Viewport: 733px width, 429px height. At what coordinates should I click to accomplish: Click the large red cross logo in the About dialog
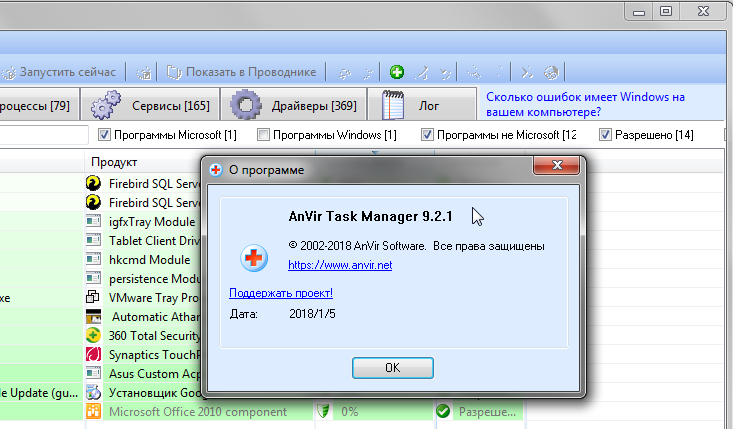click(254, 258)
